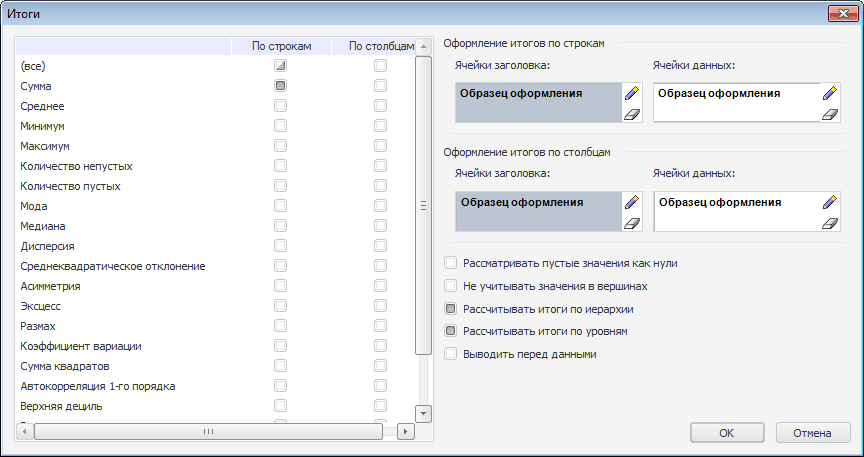Click the horizontal scrollbar right arrow
This screenshot has height=457, width=864.
pos(405,432)
